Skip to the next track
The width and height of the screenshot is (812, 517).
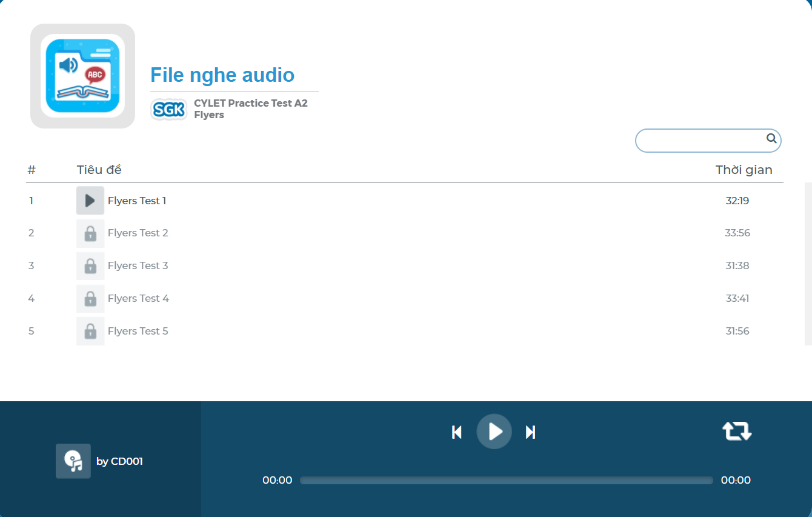point(530,432)
